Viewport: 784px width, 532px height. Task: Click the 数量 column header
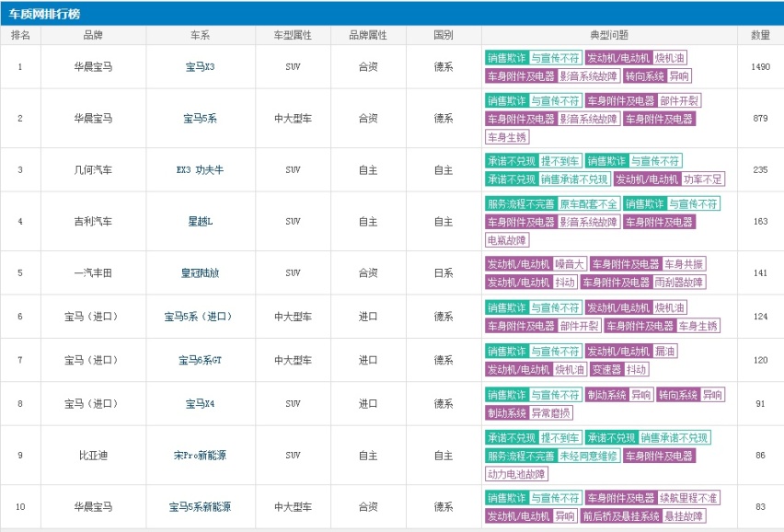[x=760, y=35]
